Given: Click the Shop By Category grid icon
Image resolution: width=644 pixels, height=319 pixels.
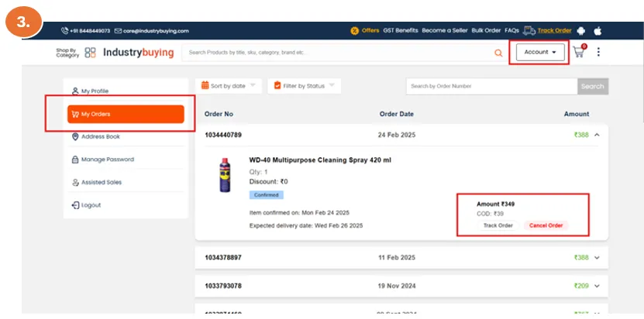Looking at the screenshot, I should 90,53.
